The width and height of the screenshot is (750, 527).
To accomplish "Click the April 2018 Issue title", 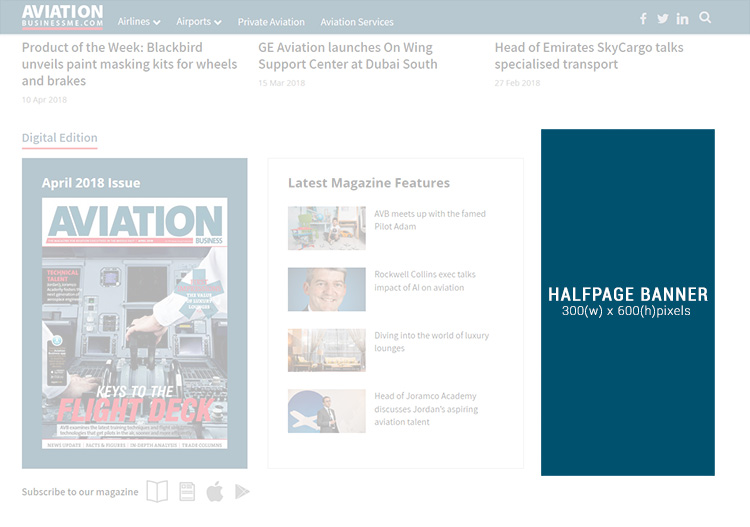I will [91, 183].
